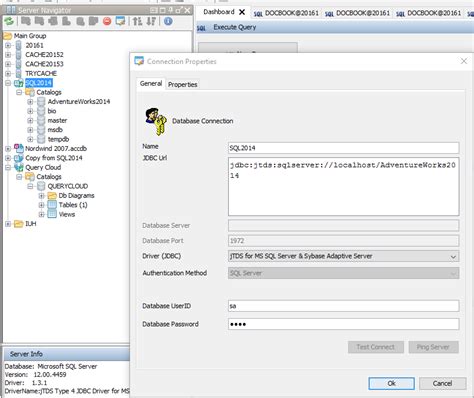Click the Server Info panel header
This screenshot has width=474, height=398.
point(66,354)
